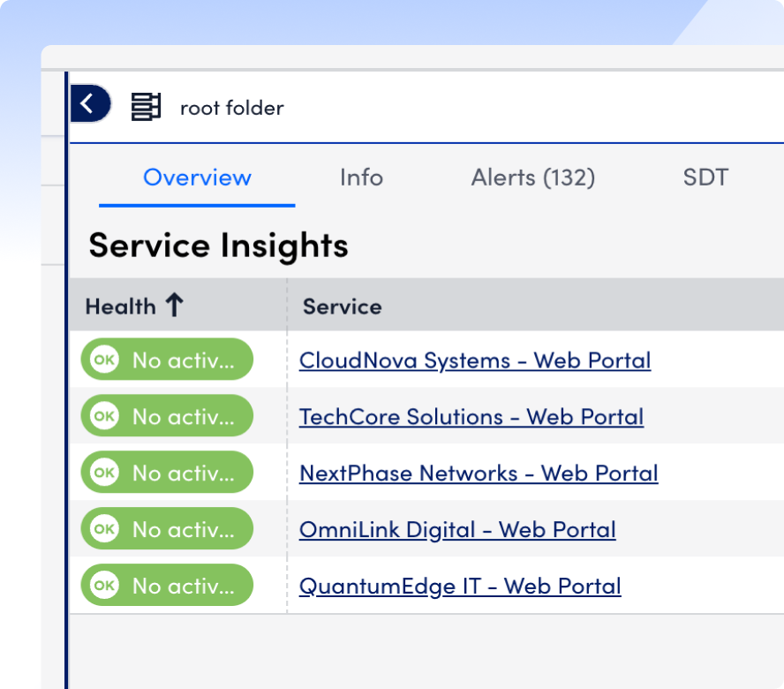The image size is (784, 689).
Task: Click the Health sort ascending arrow
Action: [174, 306]
